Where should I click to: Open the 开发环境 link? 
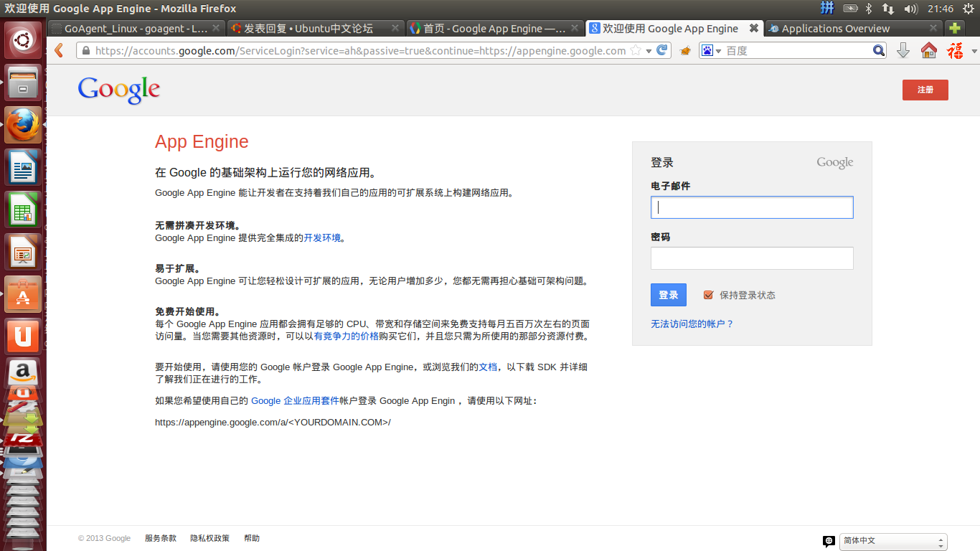(322, 238)
